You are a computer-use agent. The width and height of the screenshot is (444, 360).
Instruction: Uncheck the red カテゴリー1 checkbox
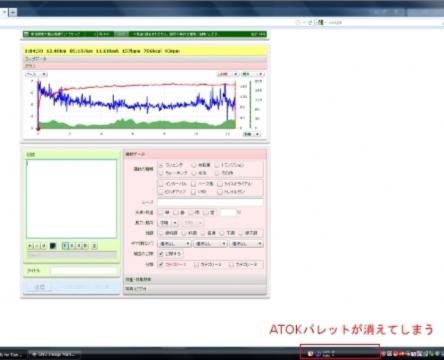[161, 264]
